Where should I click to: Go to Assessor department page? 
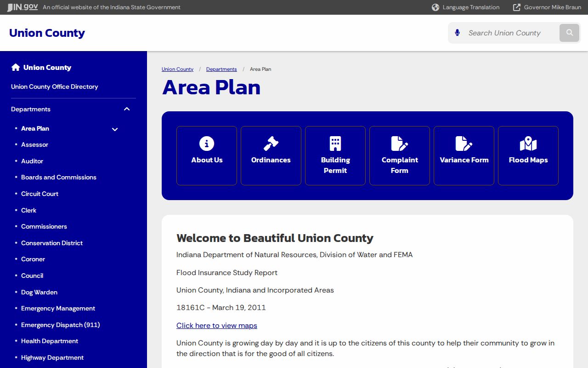[x=34, y=144]
